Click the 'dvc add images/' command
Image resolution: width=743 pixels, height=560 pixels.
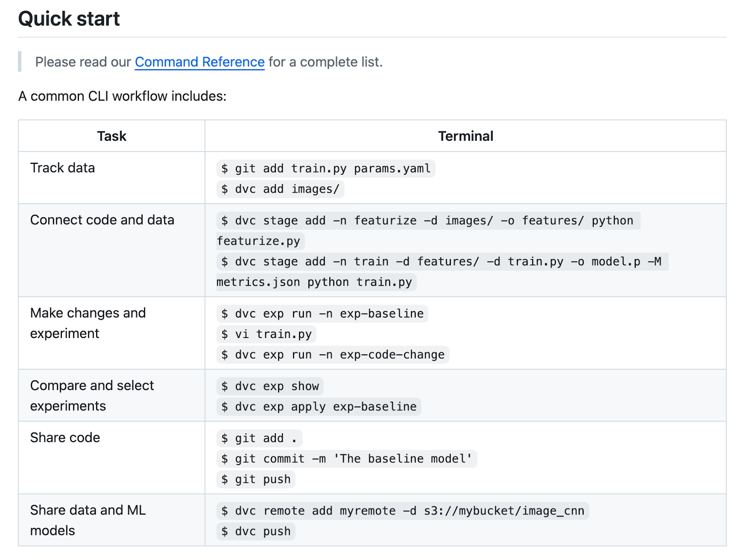[280, 189]
